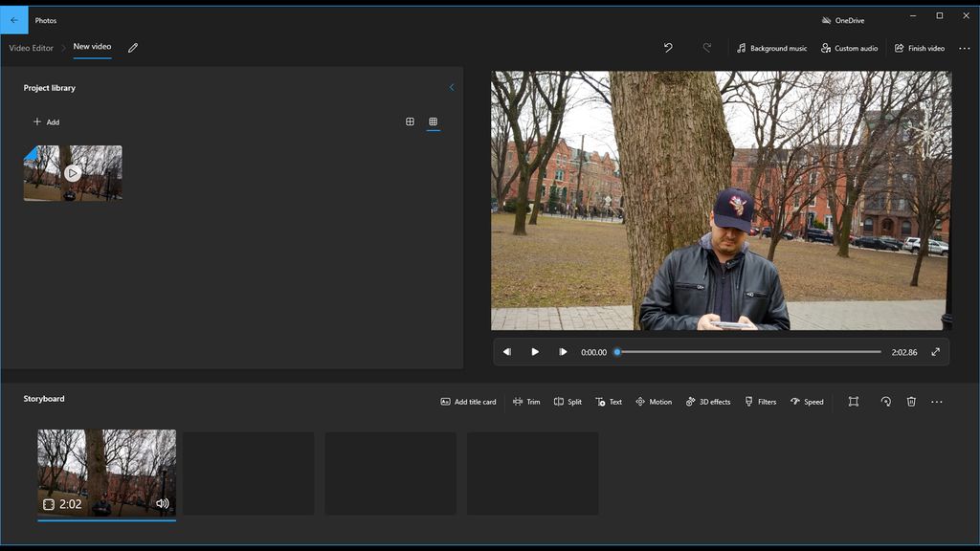Select the New video tab
Screen dimensions: 980x551
tap(92, 46)
